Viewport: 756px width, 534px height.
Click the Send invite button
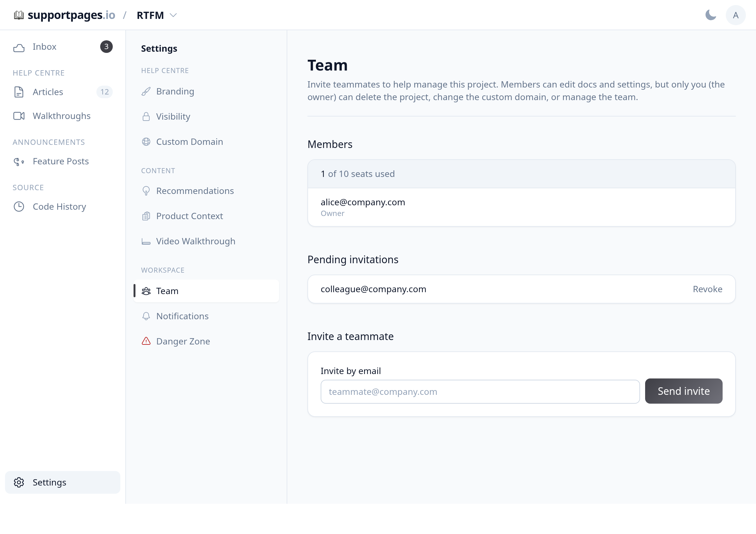click(x=684, y=391)
